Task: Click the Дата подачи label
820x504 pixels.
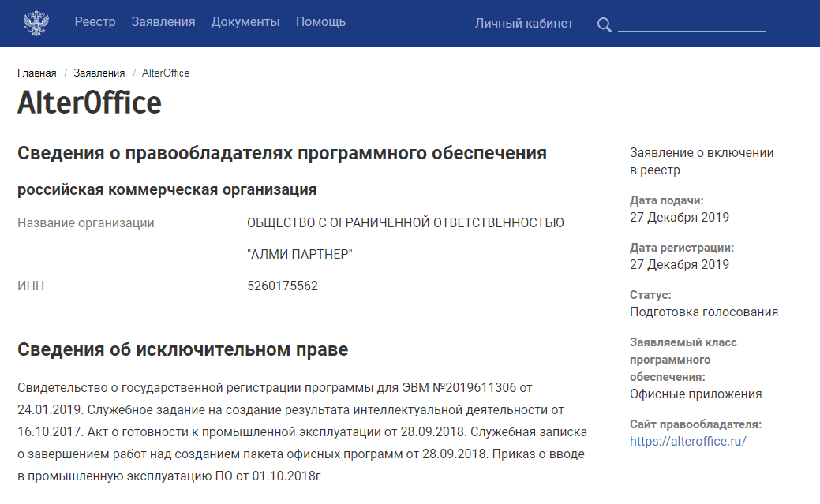Action: [667, 200]
